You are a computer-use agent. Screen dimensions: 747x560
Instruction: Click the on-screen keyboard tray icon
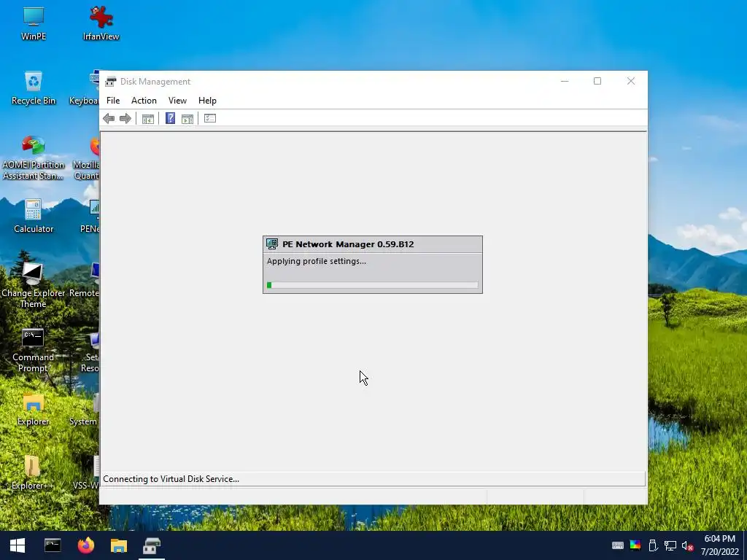(x=617, y=545)
